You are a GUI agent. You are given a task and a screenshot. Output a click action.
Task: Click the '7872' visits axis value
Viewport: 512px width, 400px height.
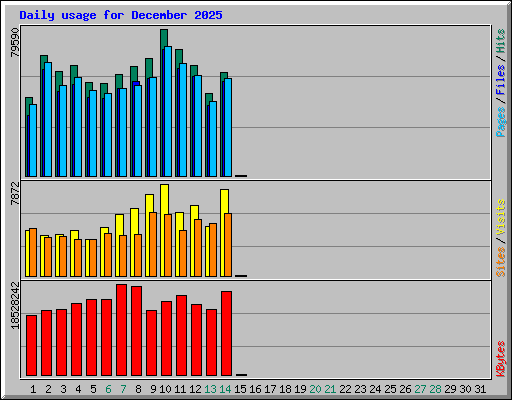pos(15,193)
